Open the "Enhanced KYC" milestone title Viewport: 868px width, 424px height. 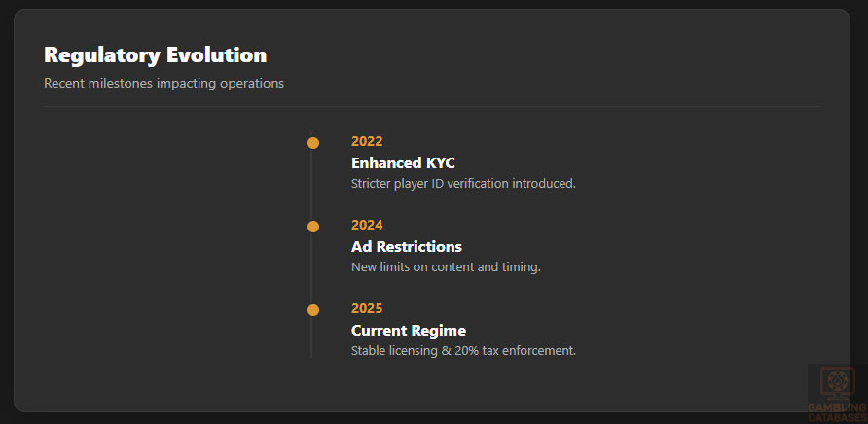403,162
